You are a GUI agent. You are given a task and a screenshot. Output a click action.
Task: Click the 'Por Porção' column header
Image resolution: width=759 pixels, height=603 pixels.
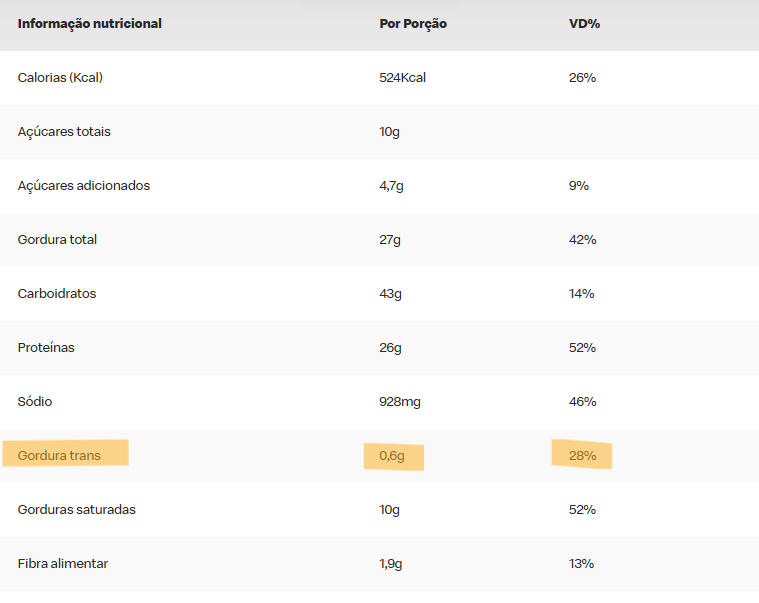point(413,24)
